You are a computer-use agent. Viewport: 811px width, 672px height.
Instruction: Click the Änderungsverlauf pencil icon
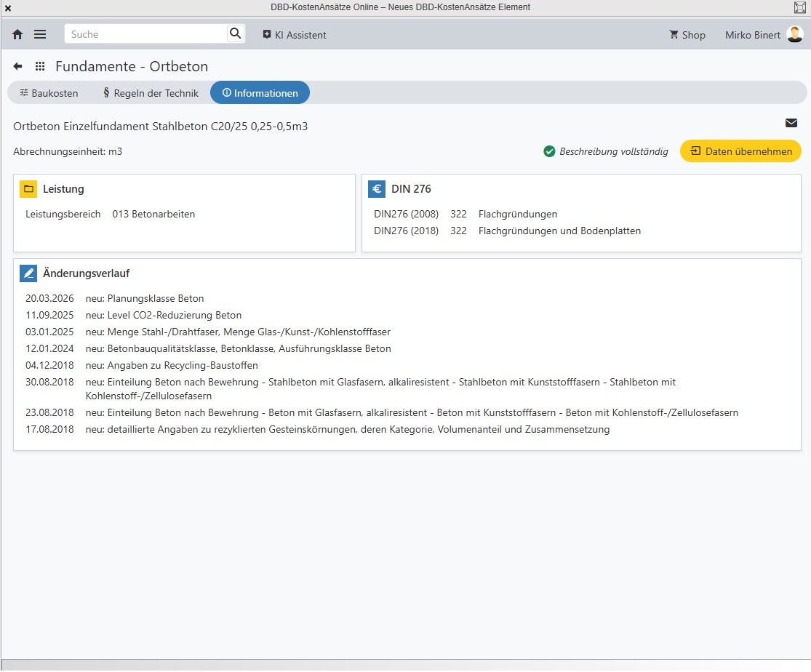[28, 273]
